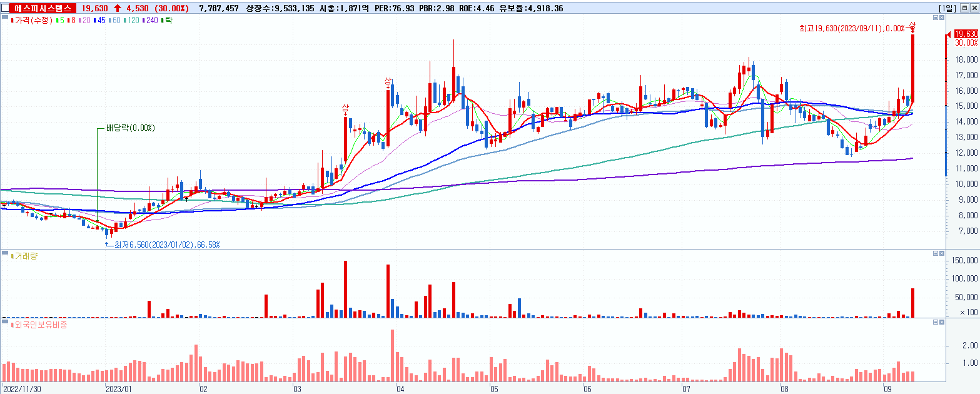This screenshot has width=980, height=394.
Task: Click the 거래량 indicator legend
Action: (x=24, y=256)
